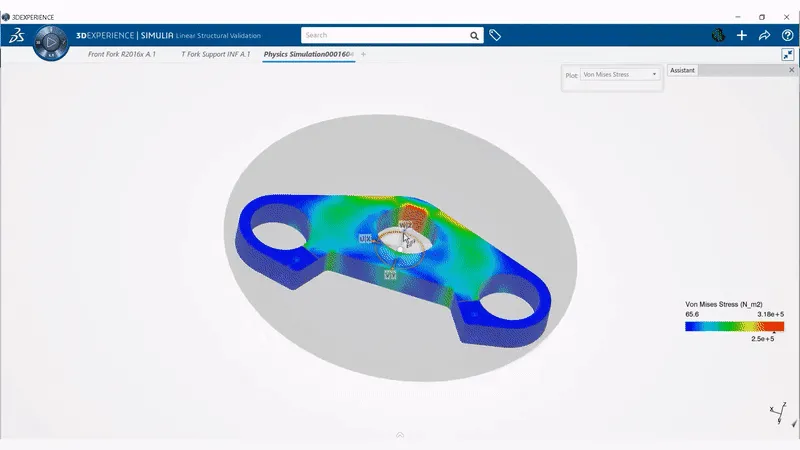Image resolution: width=800 pixels, height=450 pixels.
Task: Click the plus Add icon in header
Action: (742, 35)
